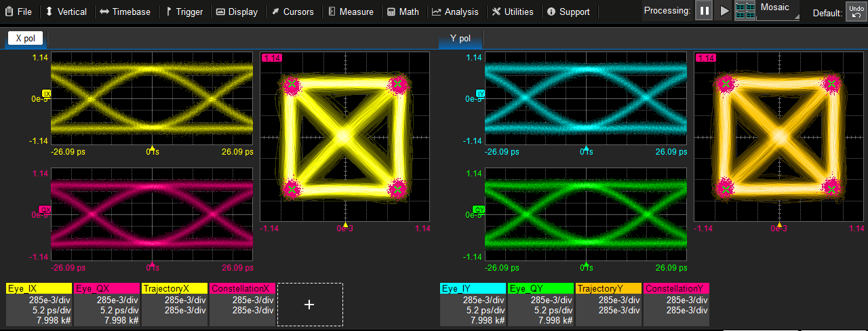Open the Analysis menu

coord(455,12)
